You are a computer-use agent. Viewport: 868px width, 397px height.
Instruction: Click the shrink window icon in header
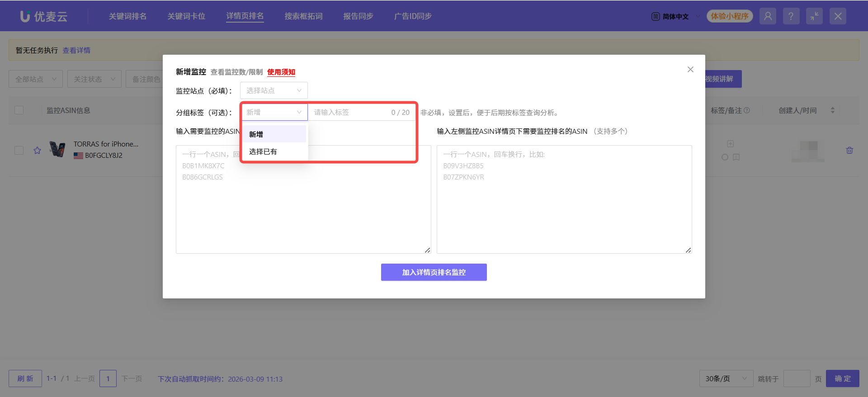click(x=814, y=16)
